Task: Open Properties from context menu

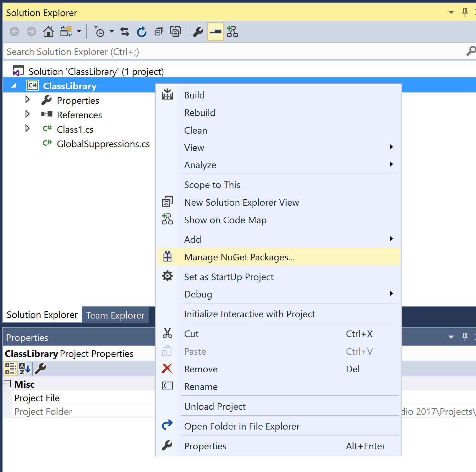Action: (x=279, y=446)
